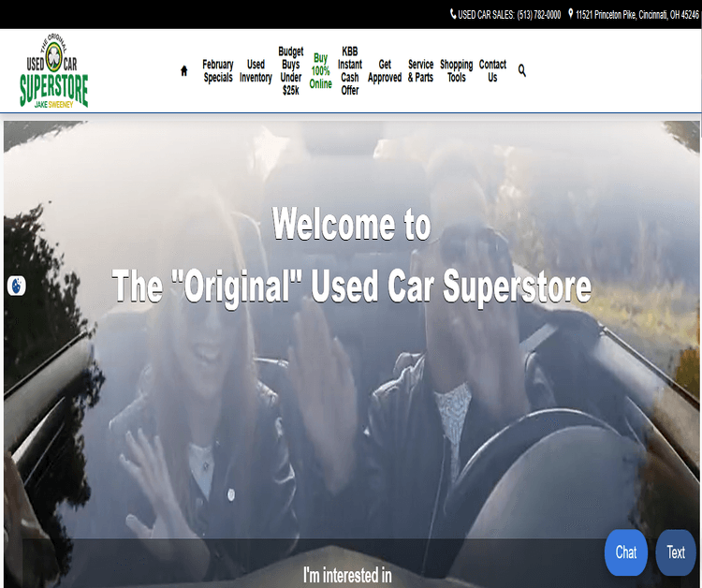Click the cookie privacy icon on left edge

(x=17, y=286)
